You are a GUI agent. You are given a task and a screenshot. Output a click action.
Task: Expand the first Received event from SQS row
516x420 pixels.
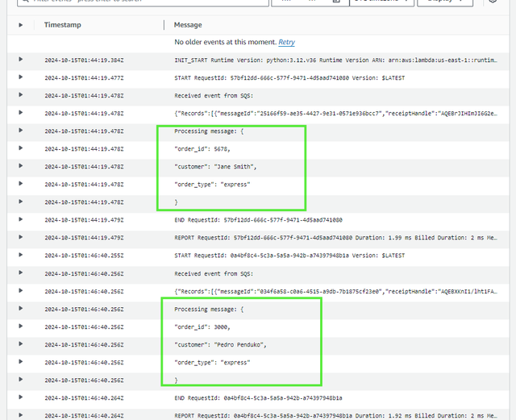tap(21, 95)
